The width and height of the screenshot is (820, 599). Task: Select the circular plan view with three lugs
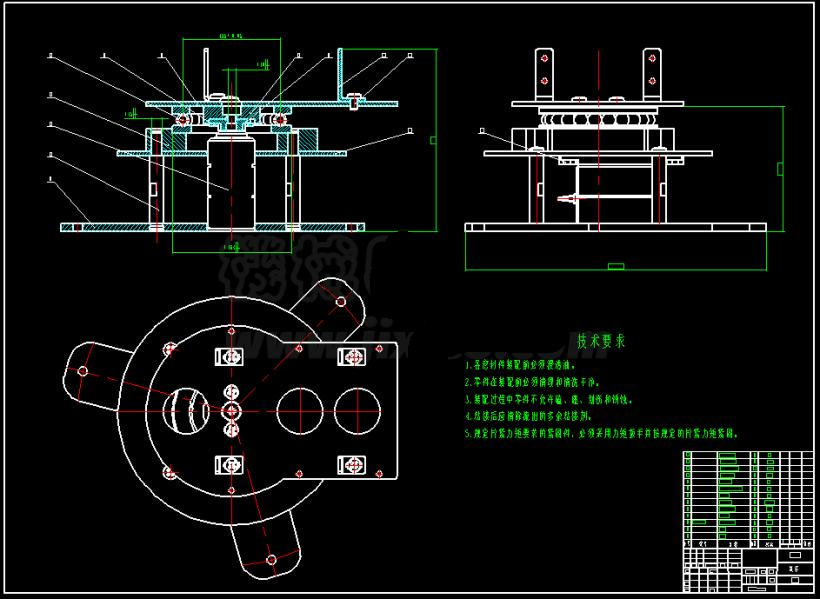[x=231, y=427]
